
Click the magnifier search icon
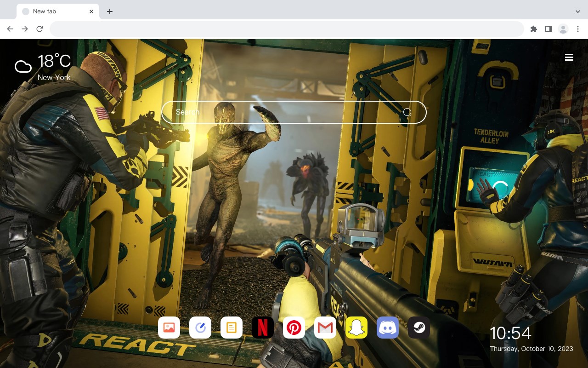coord(407,112)
